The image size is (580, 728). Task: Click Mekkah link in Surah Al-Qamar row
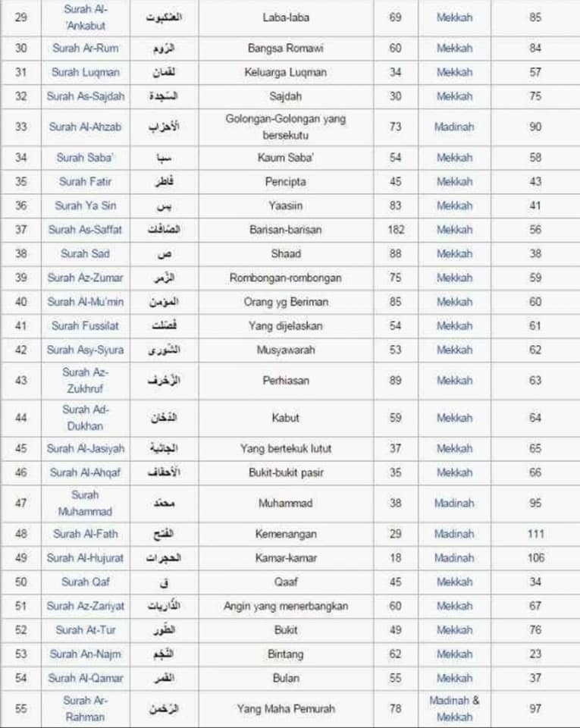click(x=454, y=678)
